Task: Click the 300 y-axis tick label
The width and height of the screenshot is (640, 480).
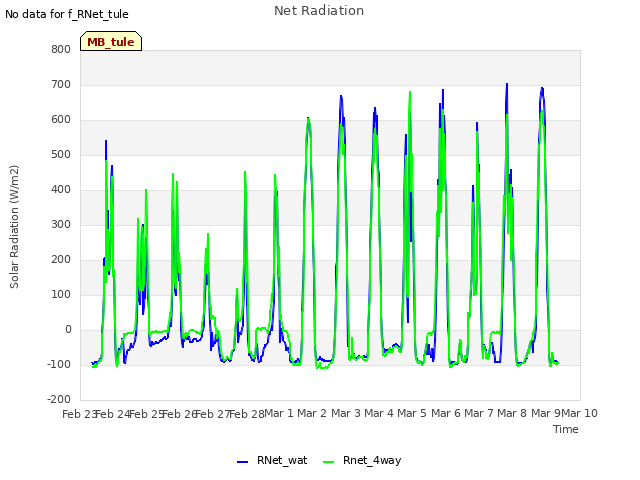Action: point(61,224)
